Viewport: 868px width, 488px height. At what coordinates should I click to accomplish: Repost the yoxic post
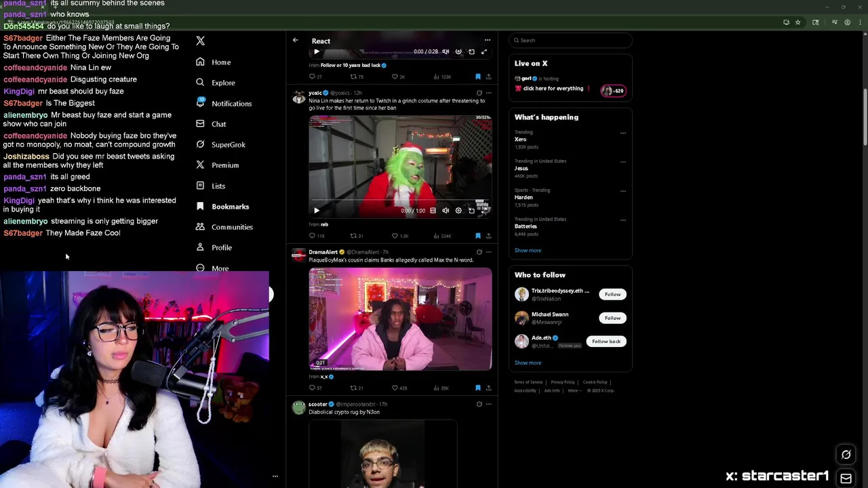pyautogui.click(x=357, y=236)
